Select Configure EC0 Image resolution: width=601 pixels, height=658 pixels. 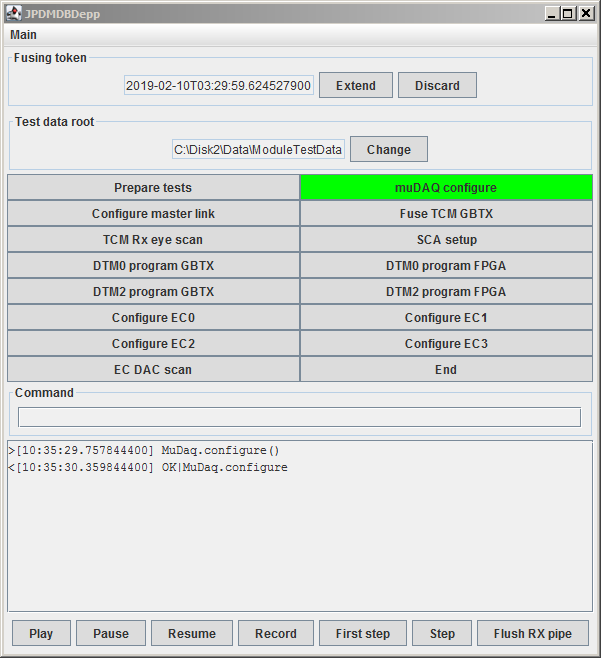[153, 317]
